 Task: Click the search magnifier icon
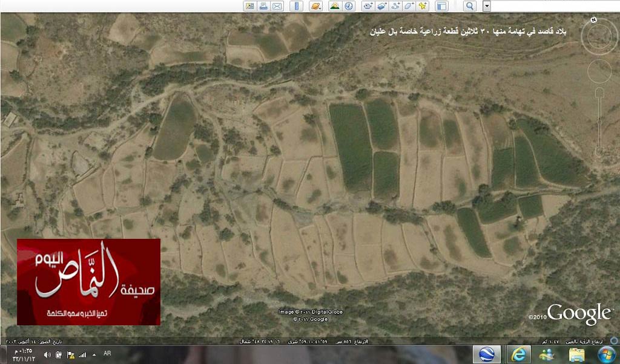point(470,6)
